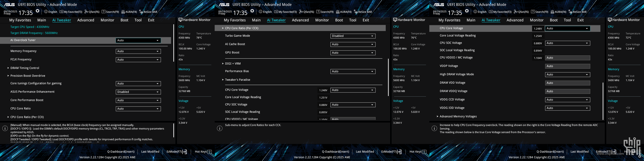Image resolution: width=644 pixels, height=161 pixels.
Task: Click 'Target DRAM Frequency : 5600MHz' text
Action: click(34, 33)
